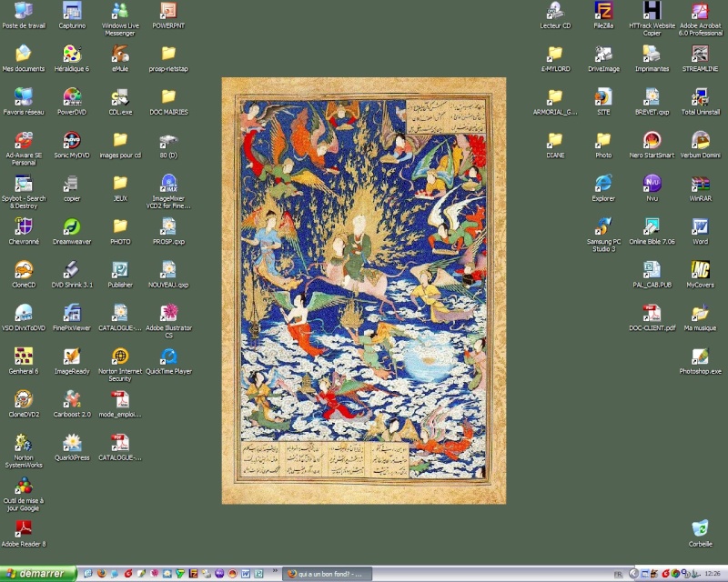Open Windows Live Messenger shortcut
Viewport: 728px width, 582px height.
120,18
